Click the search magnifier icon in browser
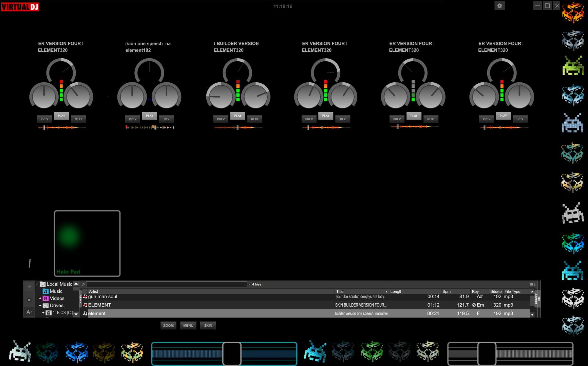This screenshot has height=366, width=588. point(83,284)
